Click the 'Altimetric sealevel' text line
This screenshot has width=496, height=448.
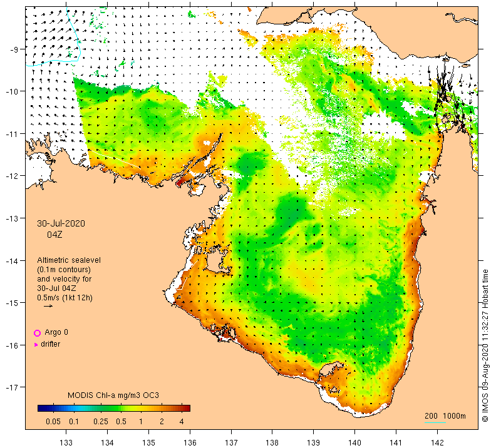pos(69,260)
